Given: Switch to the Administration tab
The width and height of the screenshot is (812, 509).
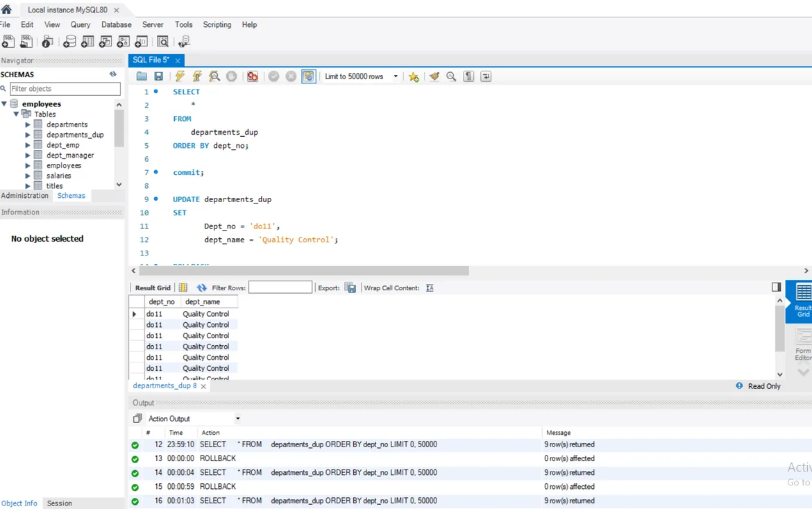Looking at the screenshot, I should pos(25,196).
